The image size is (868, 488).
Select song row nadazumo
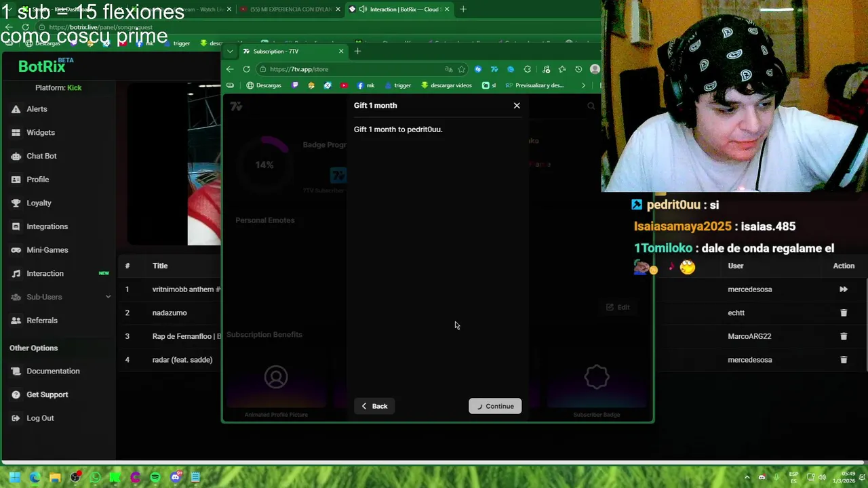pos(170,313)
